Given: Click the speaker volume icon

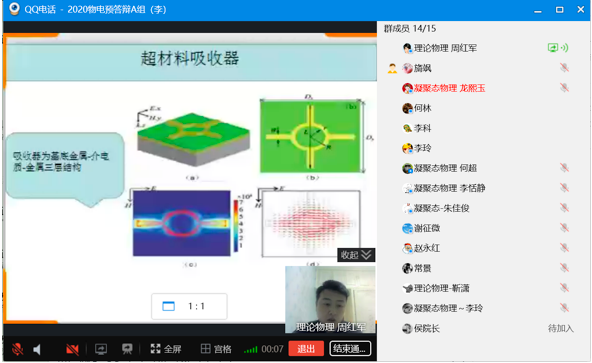Looking at the screenshot, I should pyautogui.click(x=37, y=349).
